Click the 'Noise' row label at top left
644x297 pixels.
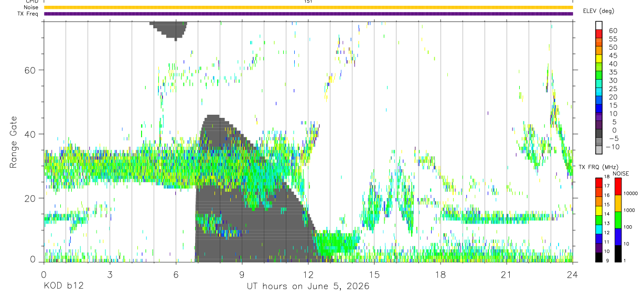(x=31, y=7)
